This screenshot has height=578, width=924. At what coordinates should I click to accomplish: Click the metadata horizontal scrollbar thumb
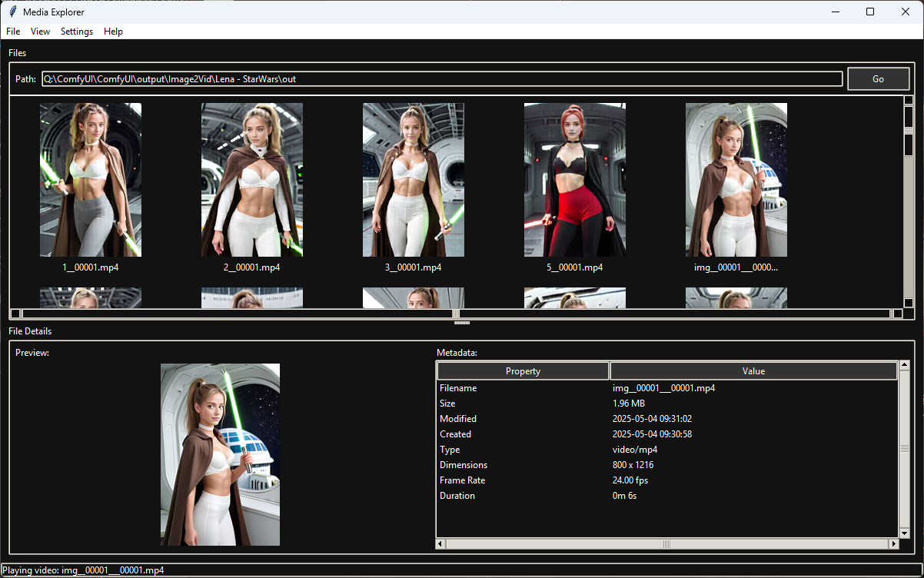(666, 543)
